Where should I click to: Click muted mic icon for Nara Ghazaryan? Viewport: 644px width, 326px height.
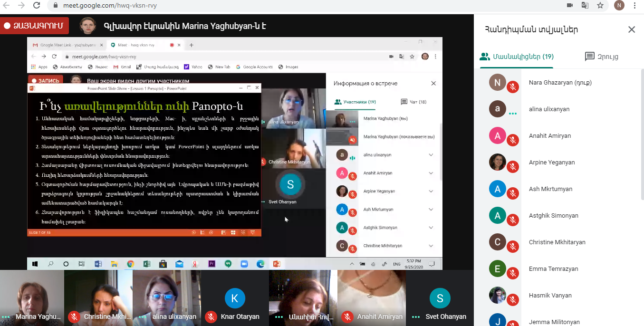[x=512, y=87]
